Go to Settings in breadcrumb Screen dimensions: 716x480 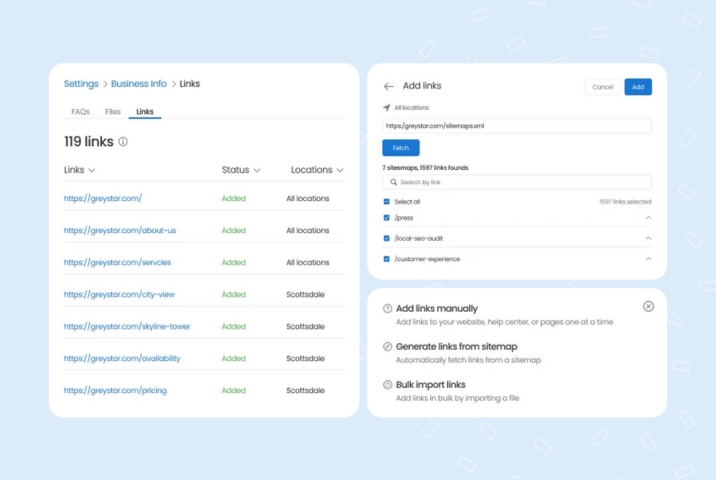click(81, 84)
